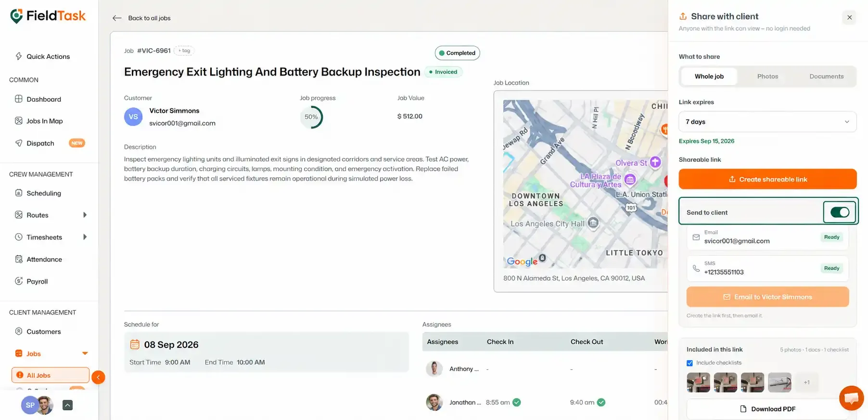Click Create shareable link button
Screen dimensions: 868x420
pyautogui.click(x=767, y=179)
